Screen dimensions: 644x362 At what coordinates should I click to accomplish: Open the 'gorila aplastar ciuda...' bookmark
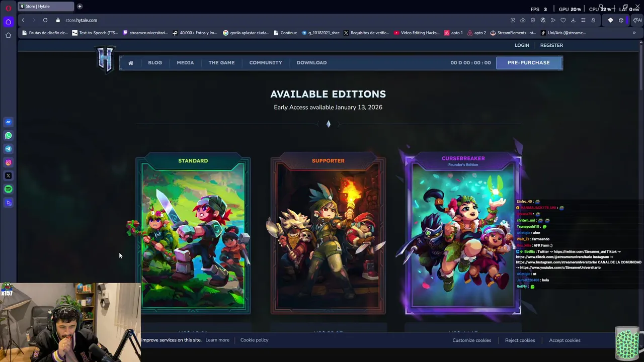246,33
